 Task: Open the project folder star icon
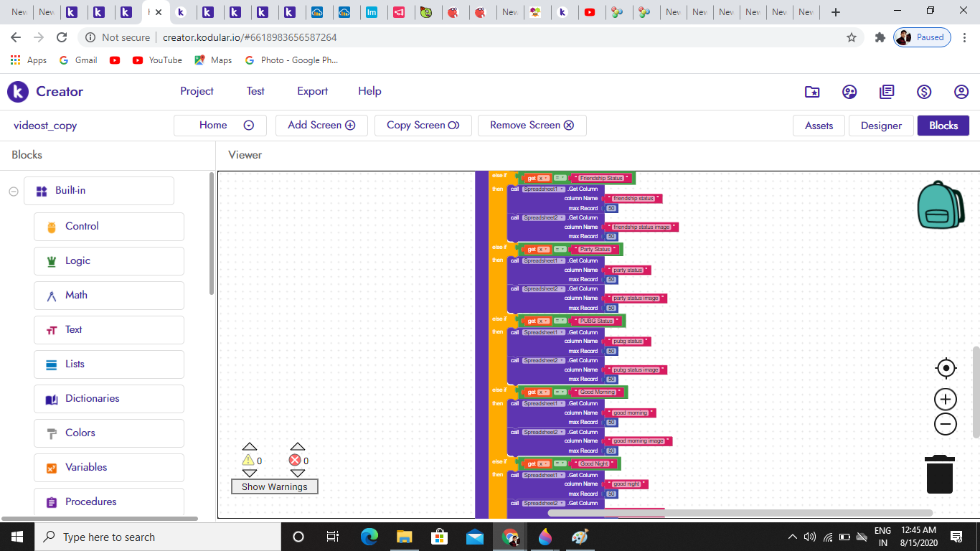(x=812, y=92)
